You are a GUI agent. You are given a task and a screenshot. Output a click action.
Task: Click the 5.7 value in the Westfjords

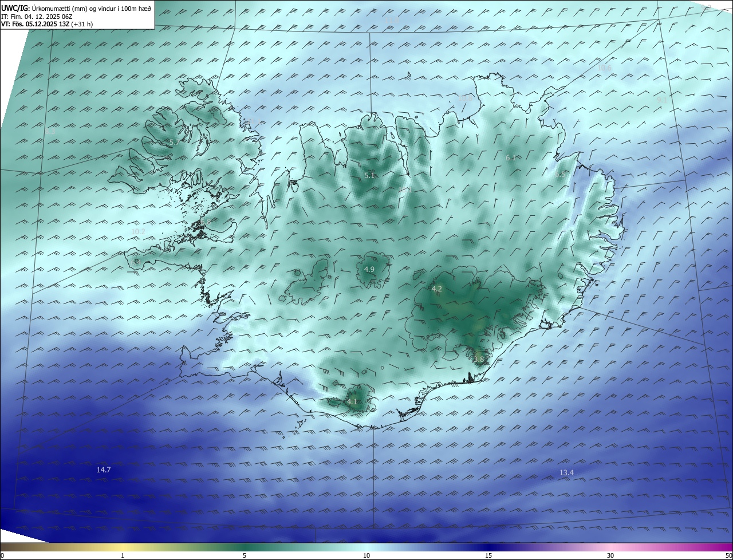pos(175,141)
